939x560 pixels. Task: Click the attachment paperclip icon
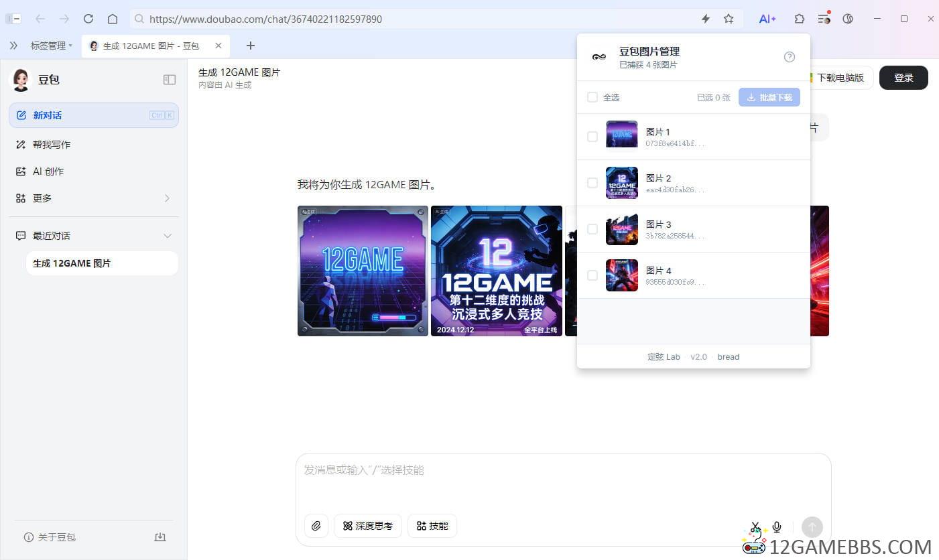[316, 526]
